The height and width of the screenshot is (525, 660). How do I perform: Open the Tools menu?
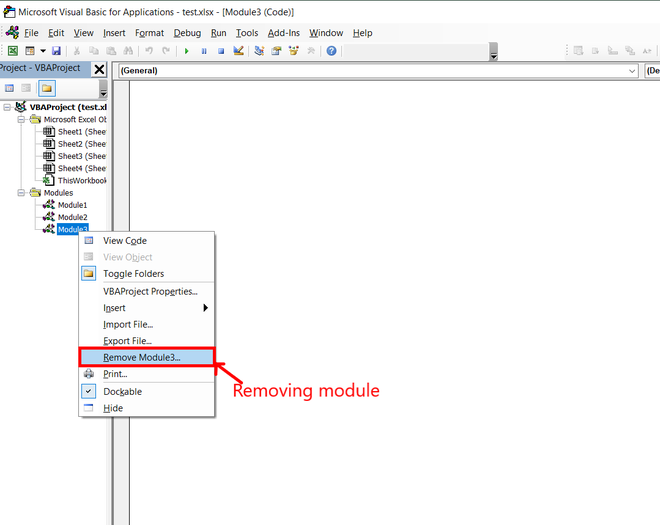(247, 33)
